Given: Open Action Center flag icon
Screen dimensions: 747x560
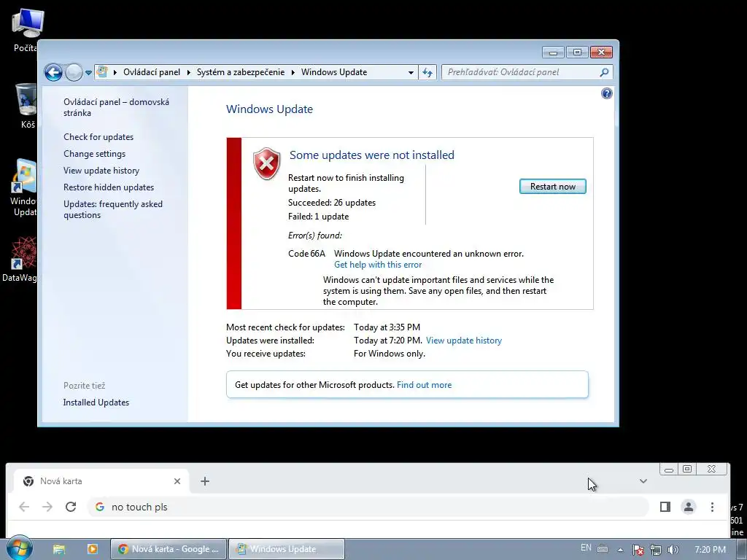Looking at the screenshot, I should point(638,550).
